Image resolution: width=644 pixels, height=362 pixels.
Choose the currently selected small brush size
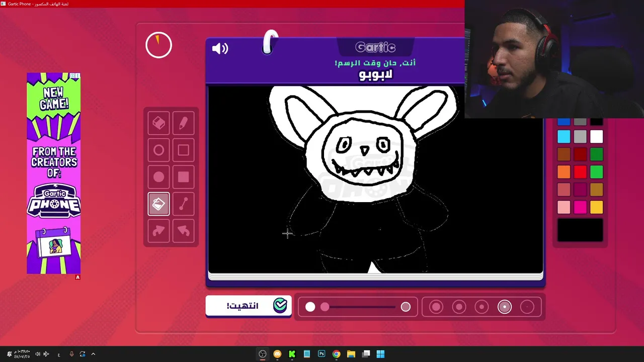(504, 307)
